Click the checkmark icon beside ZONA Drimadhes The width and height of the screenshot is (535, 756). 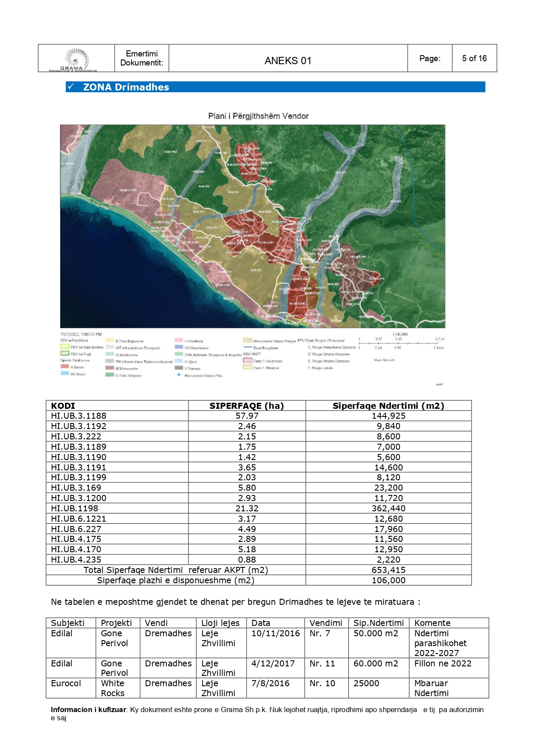[x=71, y=87]
